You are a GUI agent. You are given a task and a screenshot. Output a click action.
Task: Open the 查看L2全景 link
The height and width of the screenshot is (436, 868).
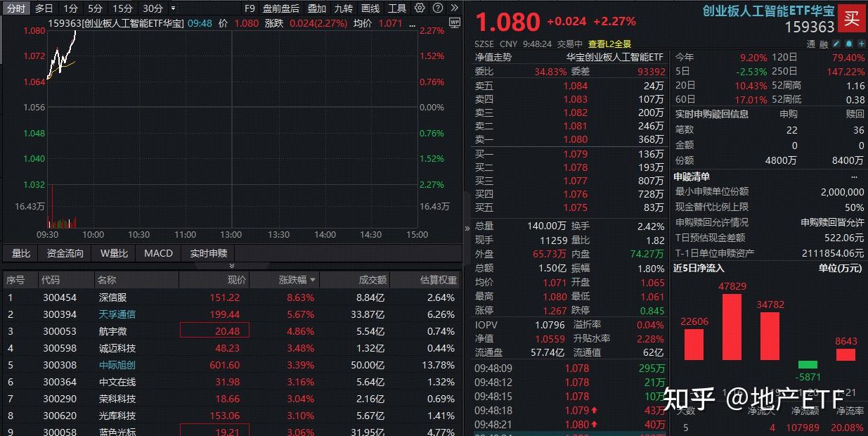(x=609, y=43)
